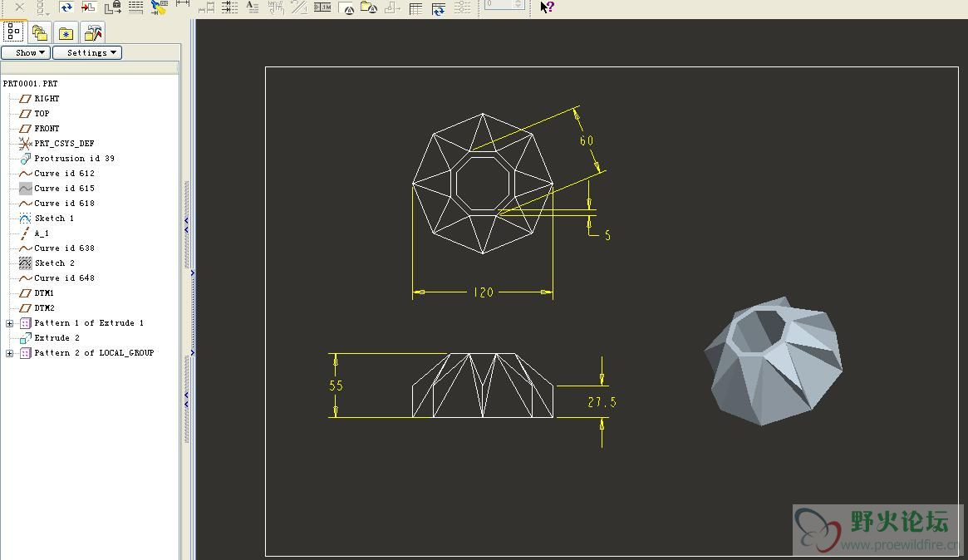
Task: Click the context help arrow-question icon
Action: pos(547,7)
